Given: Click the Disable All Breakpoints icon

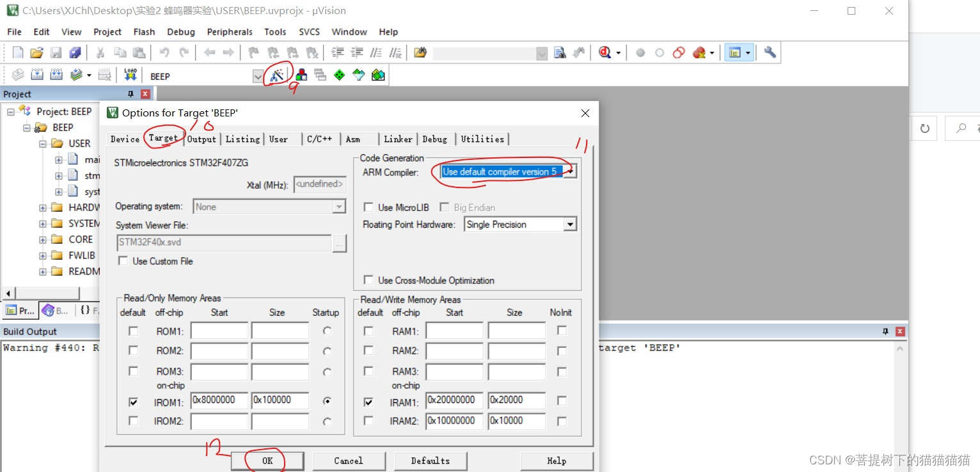Looking at the screenshot, I should (679, 52).
